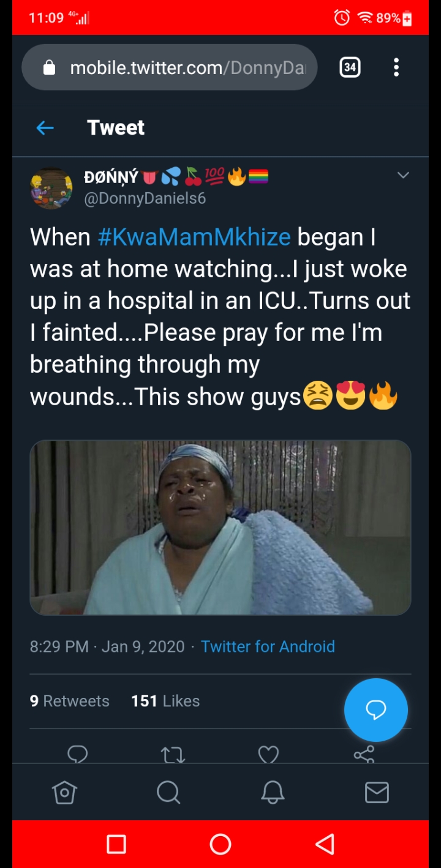441x868 pixels.
Task: View the 151 Likes list
Action: (x=165, y=701)
